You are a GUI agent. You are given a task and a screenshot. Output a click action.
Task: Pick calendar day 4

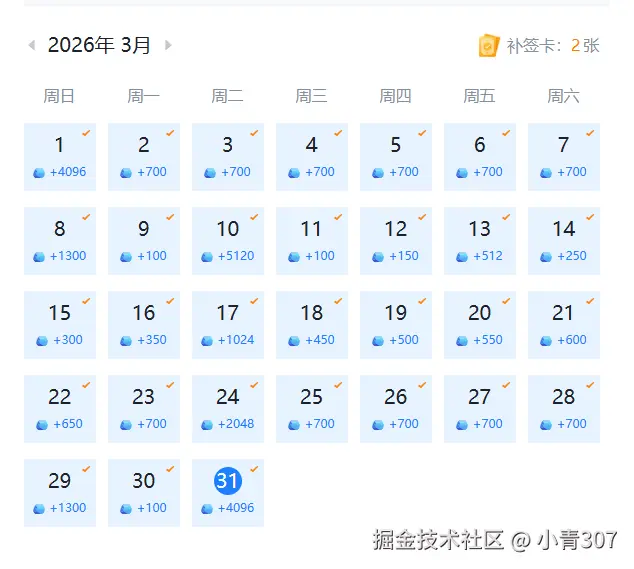tap(312, 157)
